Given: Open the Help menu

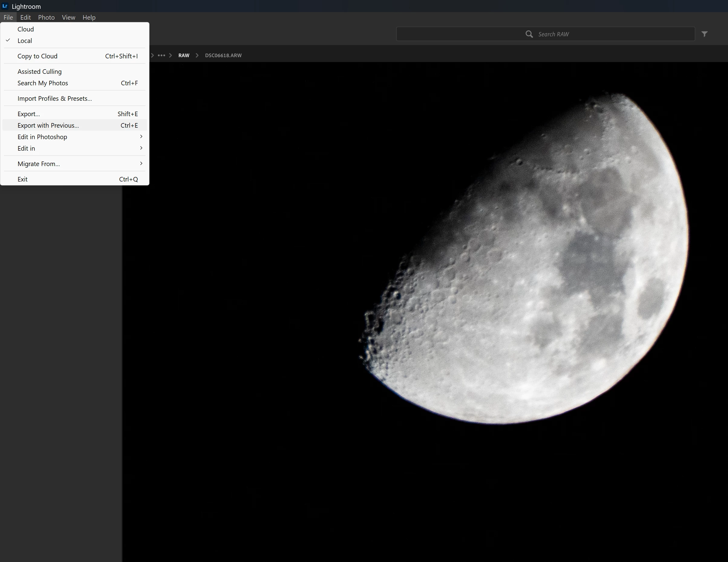Looking at the screenshot, I should click(89, 17).
